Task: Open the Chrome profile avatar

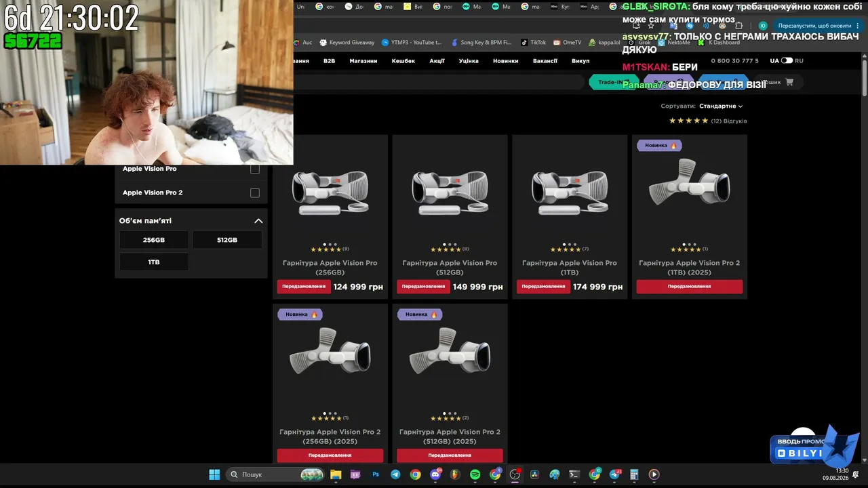Action: point(763,26)
